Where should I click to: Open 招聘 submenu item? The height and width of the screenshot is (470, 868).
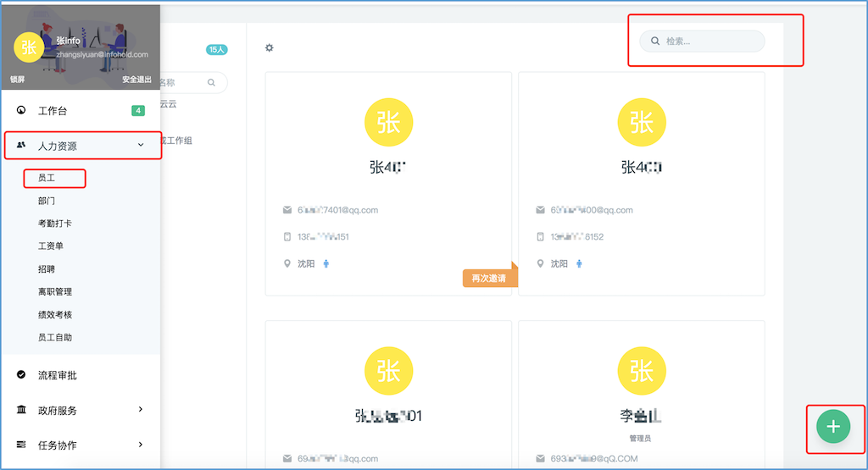click(x=47, y=269)
